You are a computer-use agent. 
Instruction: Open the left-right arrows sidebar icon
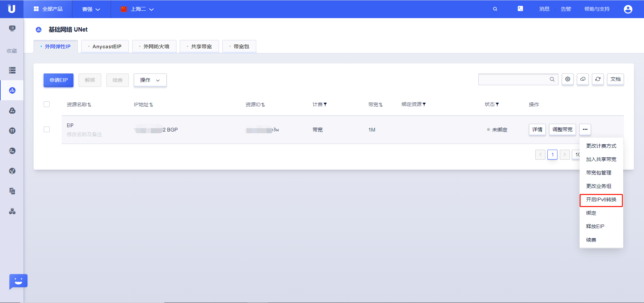pyautogui.click(x=12, y=151)
